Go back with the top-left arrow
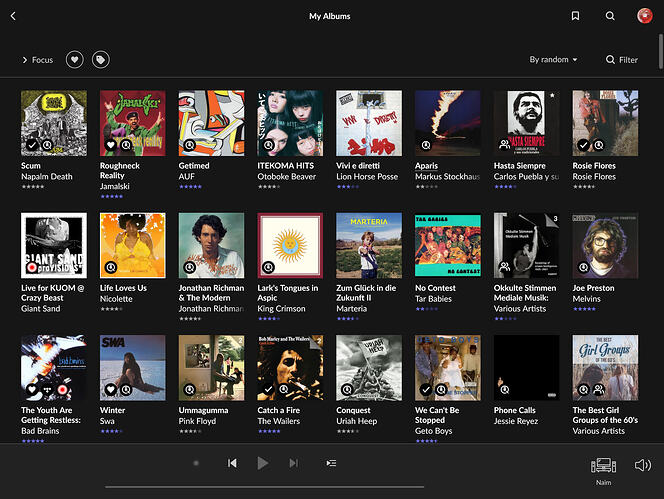 13,16
